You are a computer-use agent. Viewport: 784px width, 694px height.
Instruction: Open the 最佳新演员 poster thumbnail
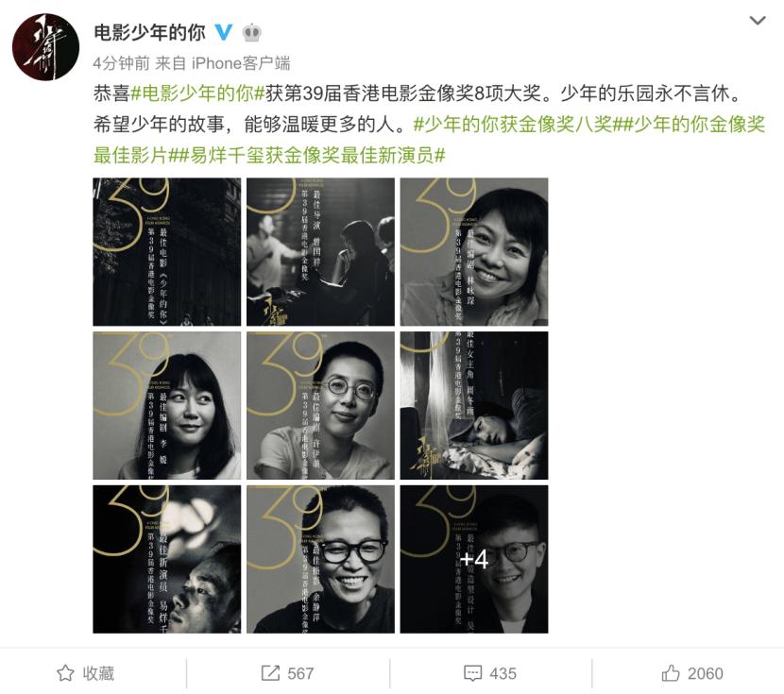[166, 559]
